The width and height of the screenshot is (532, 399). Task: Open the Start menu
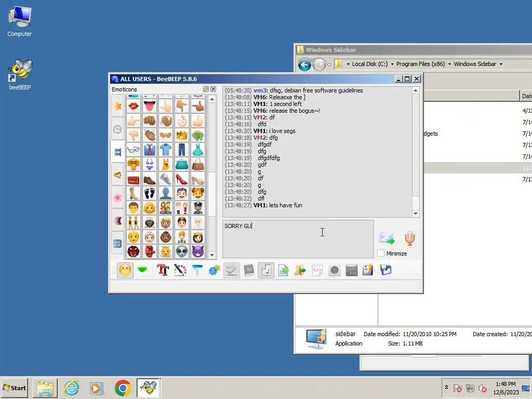(x=15, y=388)
